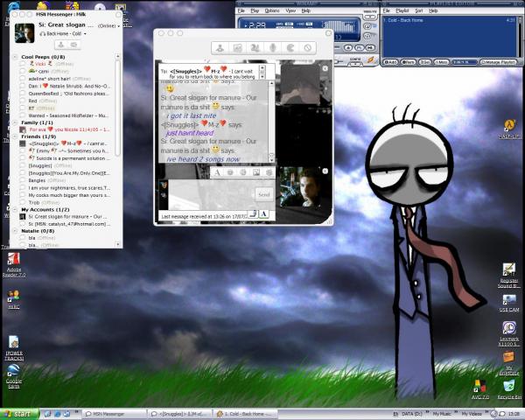Collapse My Accounts contact group
The height and width of the screenshot is (420, 525).
pyautogui.click(x=15, y=210)
